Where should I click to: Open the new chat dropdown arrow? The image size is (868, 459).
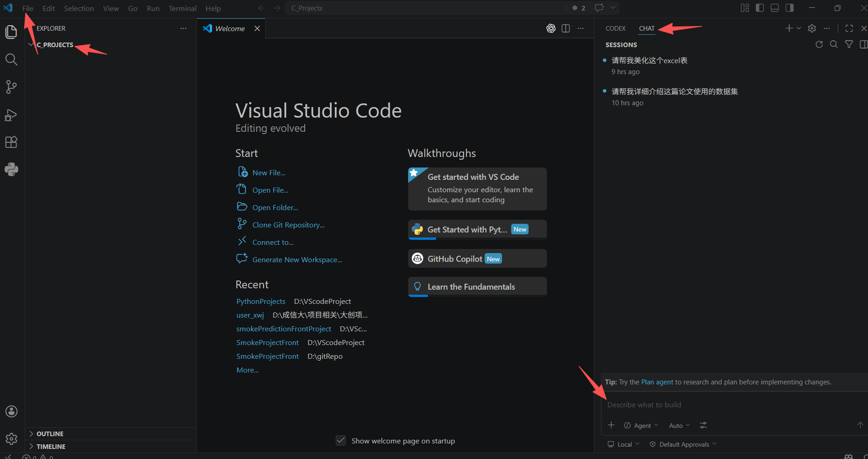point(799,28)
